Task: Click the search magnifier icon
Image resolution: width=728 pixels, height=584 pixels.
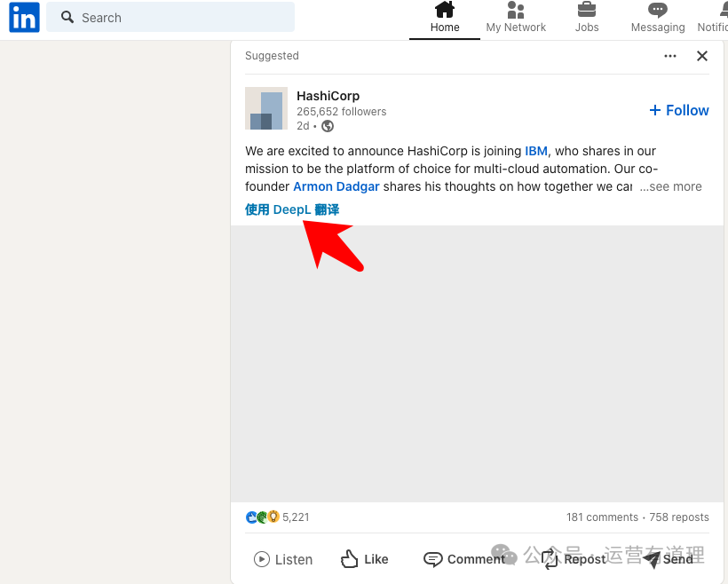Action: pos(67,17)
